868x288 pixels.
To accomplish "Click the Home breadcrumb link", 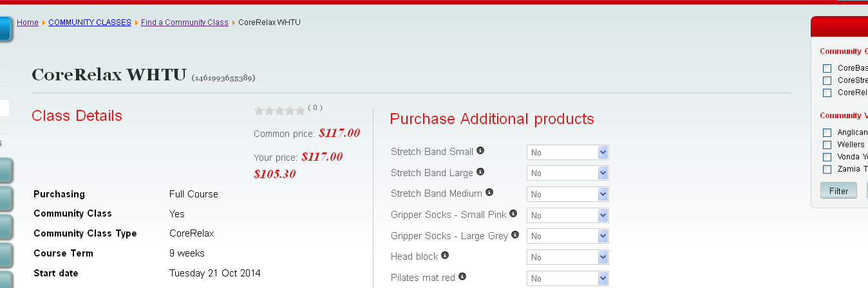I will [28, 22].
